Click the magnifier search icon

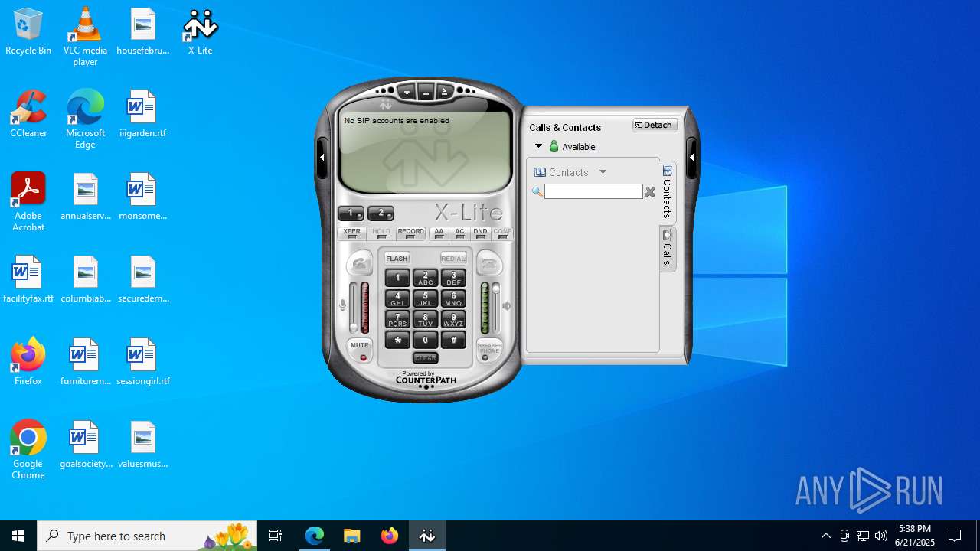pyautogui.click(x=537, y=192)
